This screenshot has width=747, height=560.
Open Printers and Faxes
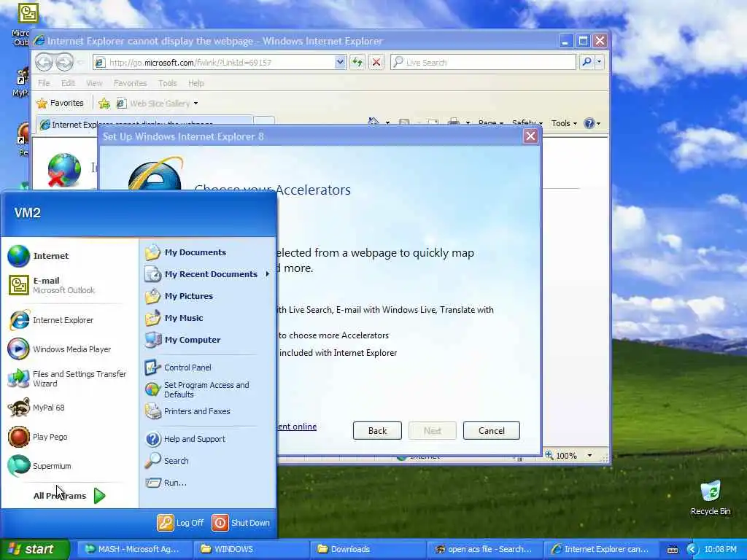point(187,411)
